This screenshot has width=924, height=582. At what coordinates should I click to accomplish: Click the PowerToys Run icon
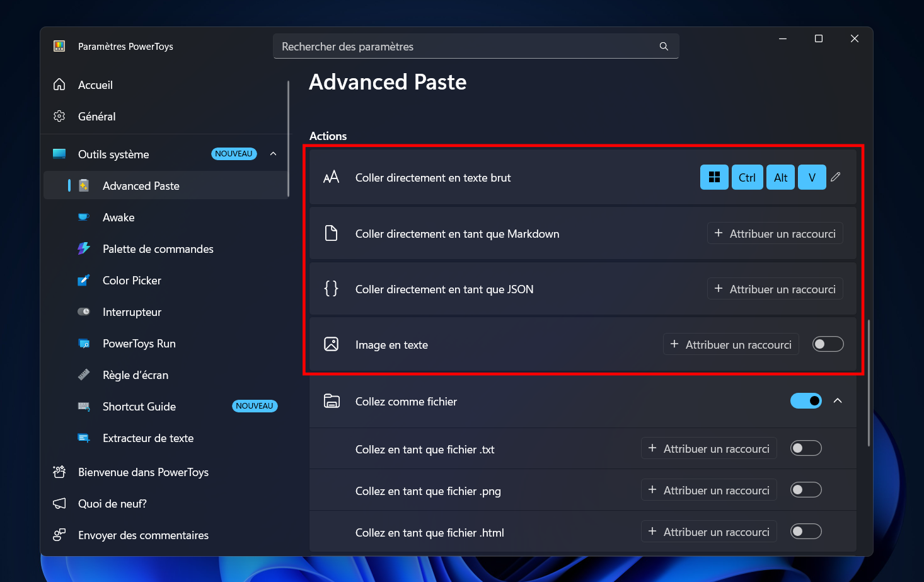click(x=84, y=343)
